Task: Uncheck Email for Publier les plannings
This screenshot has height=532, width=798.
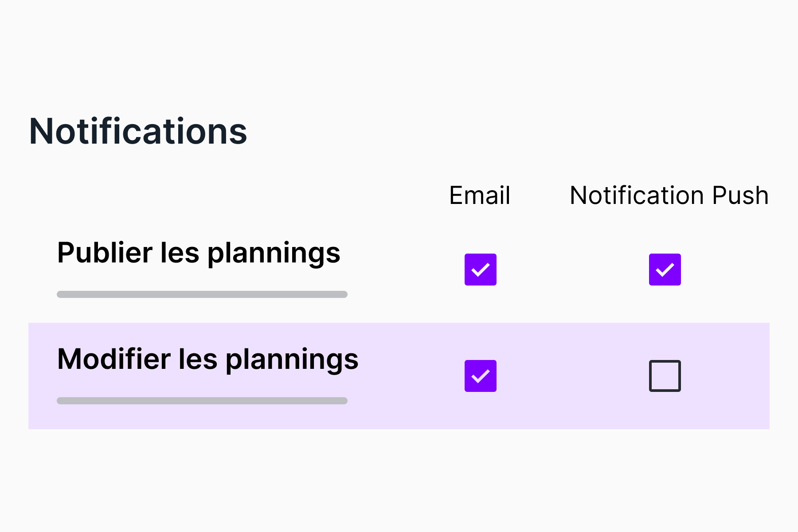Action: [x=480, y=270]
